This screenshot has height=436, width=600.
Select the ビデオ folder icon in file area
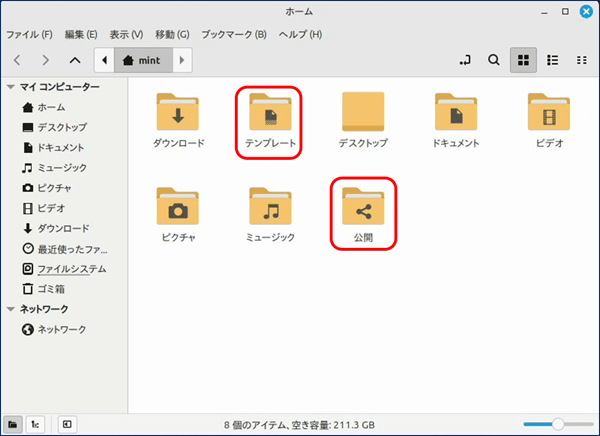(549, 112)
